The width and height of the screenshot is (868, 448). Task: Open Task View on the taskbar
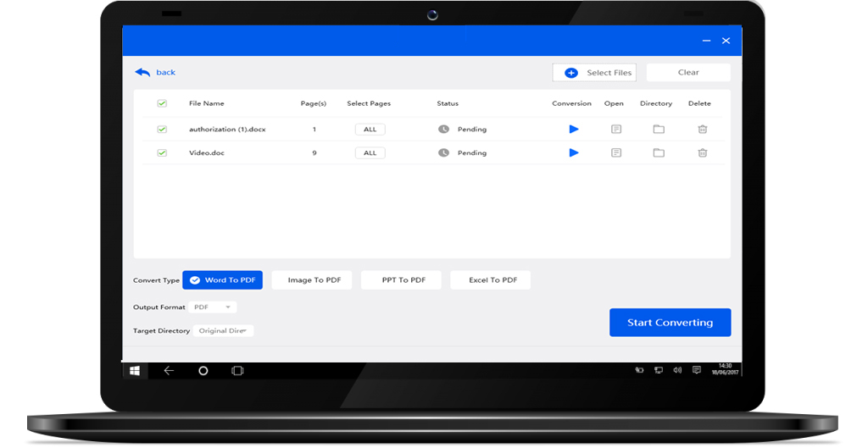click(x=237, y=371)
